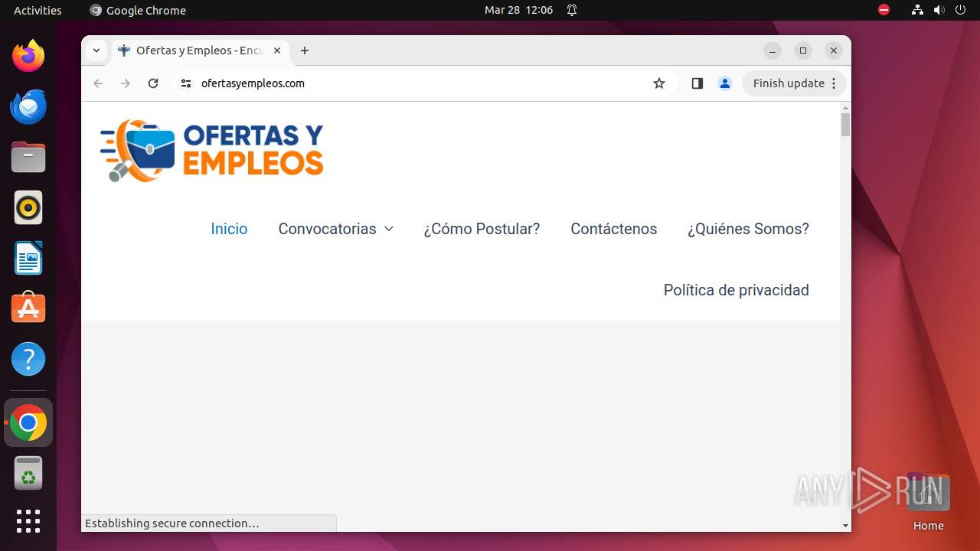Select the Ofertas y Empleos tab
The image size is (980, 551).
(x=201, y=51)
